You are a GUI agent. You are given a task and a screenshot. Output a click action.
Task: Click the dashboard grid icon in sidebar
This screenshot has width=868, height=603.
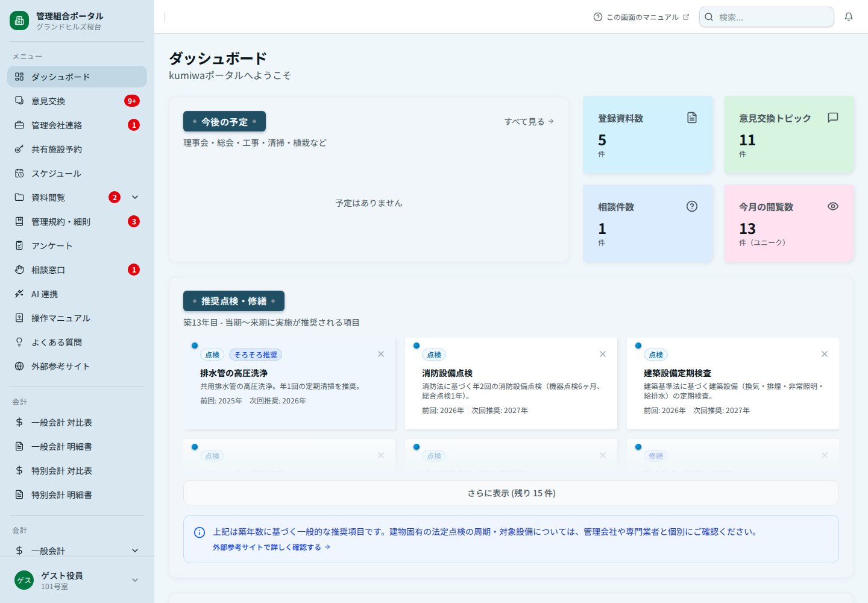(x=19, y=77)
